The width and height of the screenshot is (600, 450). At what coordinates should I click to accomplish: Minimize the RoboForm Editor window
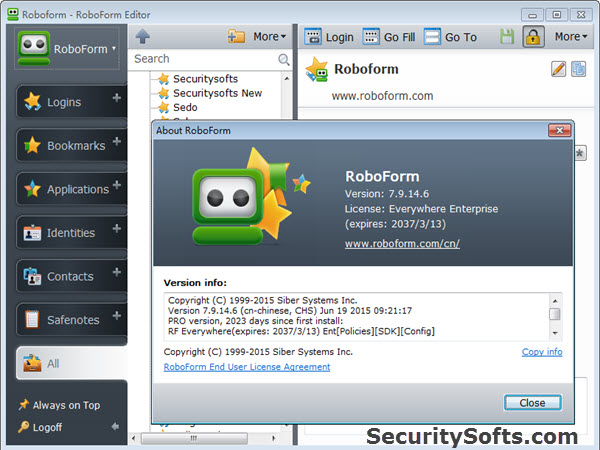532,15
